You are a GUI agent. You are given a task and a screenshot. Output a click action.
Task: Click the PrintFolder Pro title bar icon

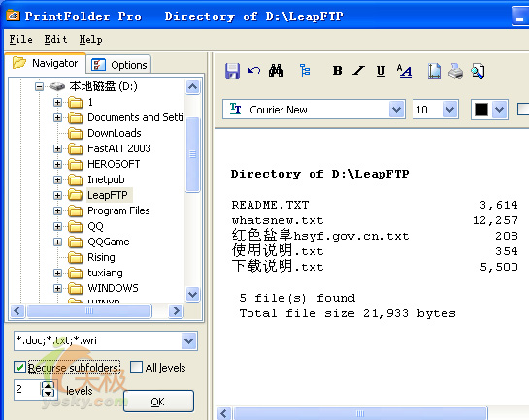tap(13, 16)
